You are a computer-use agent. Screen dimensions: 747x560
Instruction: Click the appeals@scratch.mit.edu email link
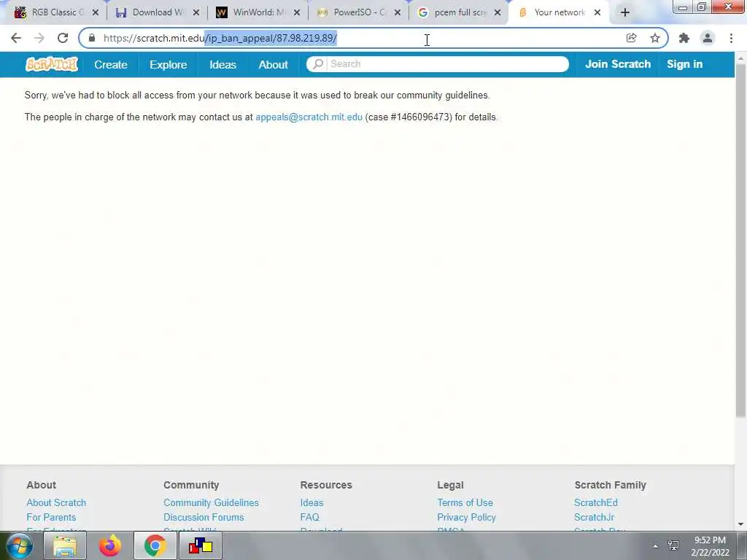[309, 117]
